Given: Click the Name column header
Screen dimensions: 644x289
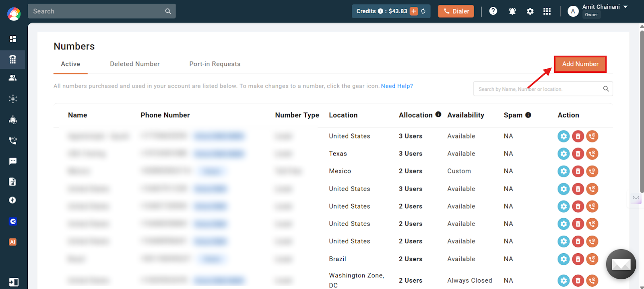Looking at the screenshot, I should pos(78,115).
